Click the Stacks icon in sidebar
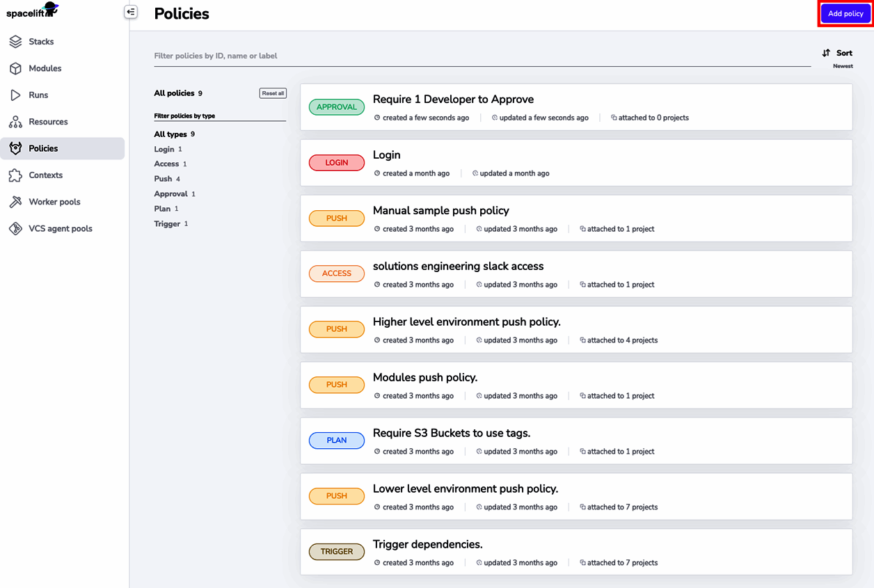 tap(15, 42)
